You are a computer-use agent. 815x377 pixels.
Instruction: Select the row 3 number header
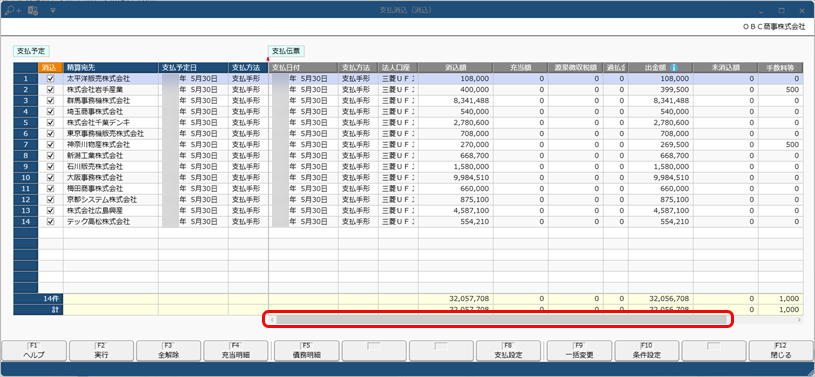click(25, 101)
